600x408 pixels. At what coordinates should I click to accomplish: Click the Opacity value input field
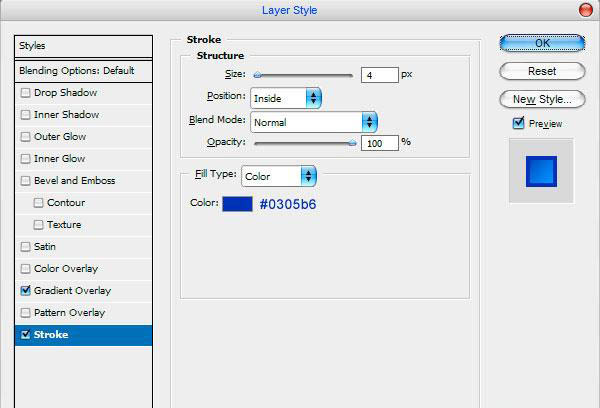[x=380, y=143]
